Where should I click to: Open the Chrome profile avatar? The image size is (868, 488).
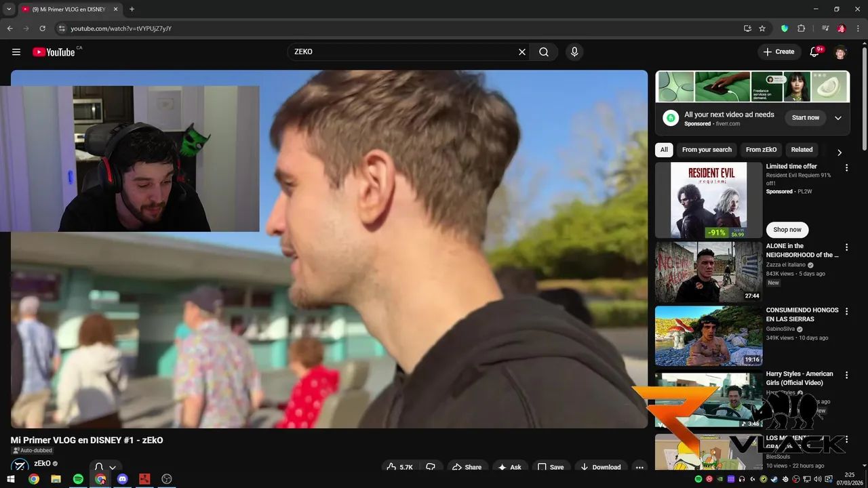pyautogui.click(x=842, y=28)
